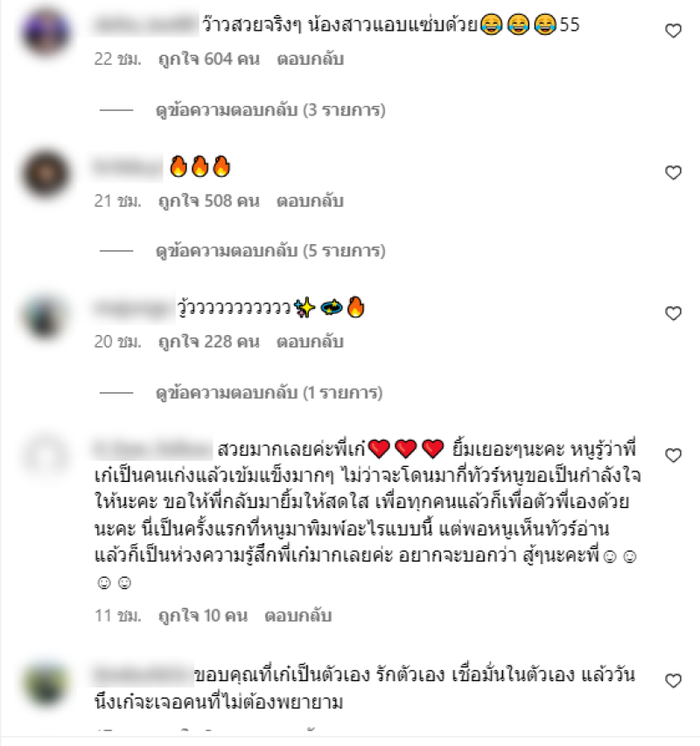Reply to the 22 ชม. comment

point(311,59)
